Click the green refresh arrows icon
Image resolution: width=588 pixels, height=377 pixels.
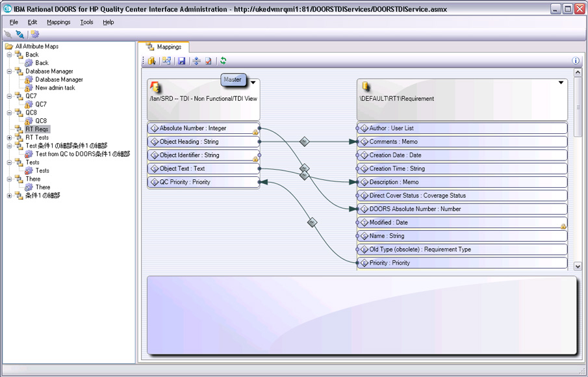click(x=223, y=60)
